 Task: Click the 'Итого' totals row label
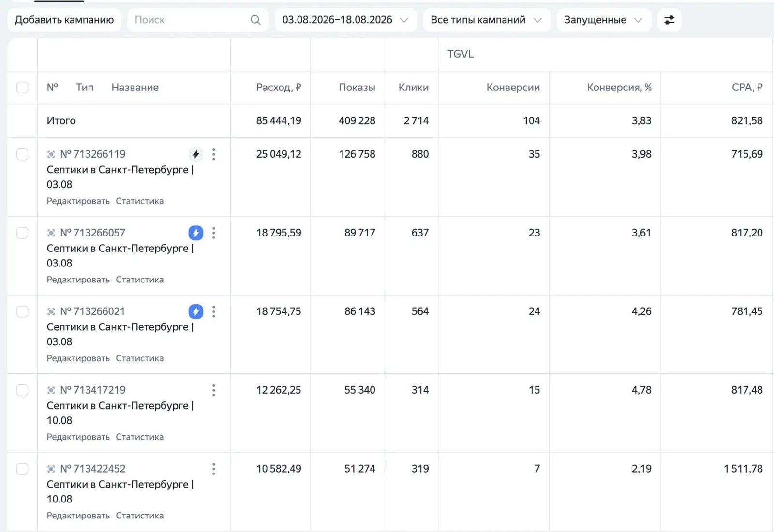click(x=61, y=121)
